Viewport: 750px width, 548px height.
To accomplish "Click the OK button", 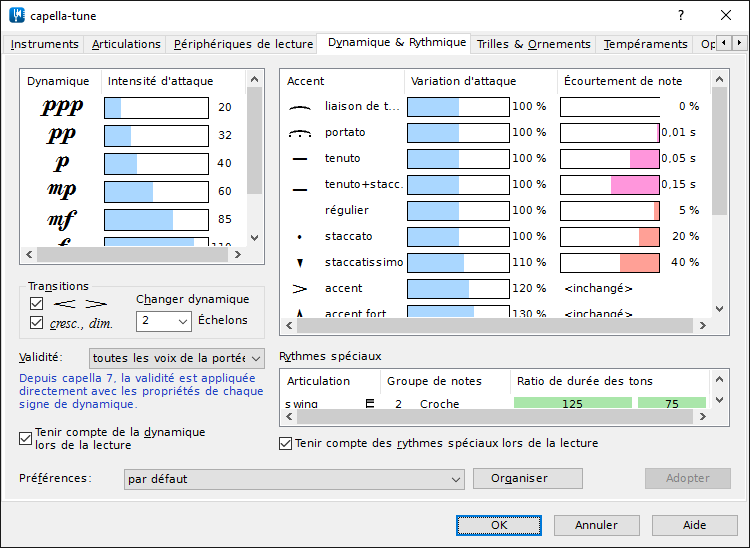I will click(499, 525).
